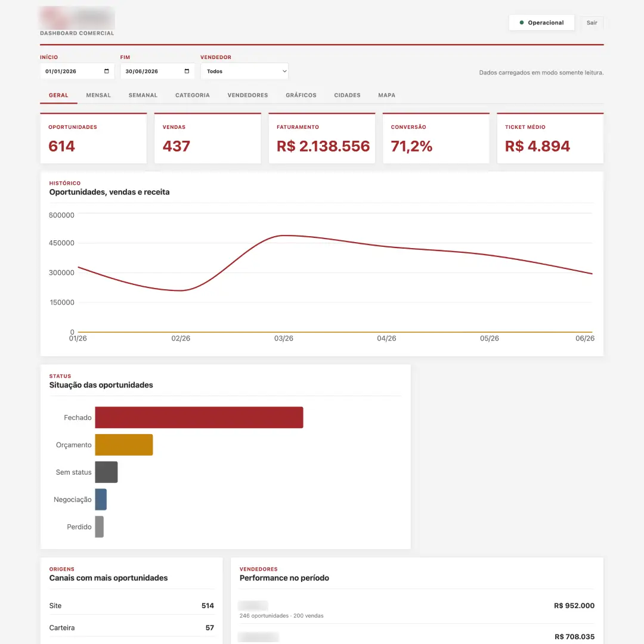Open the Vendedores tab

(247, 95)
